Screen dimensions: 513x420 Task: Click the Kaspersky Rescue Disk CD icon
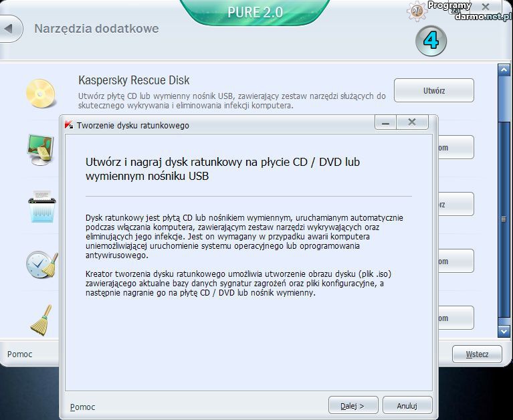click(41, 93)
